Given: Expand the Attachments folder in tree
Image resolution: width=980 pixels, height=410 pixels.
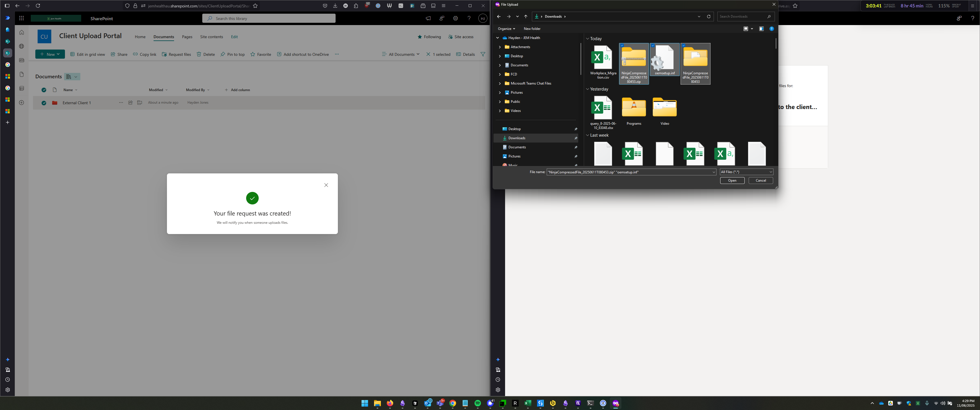Looking at the screenshot, I should (x=500, y=47).
